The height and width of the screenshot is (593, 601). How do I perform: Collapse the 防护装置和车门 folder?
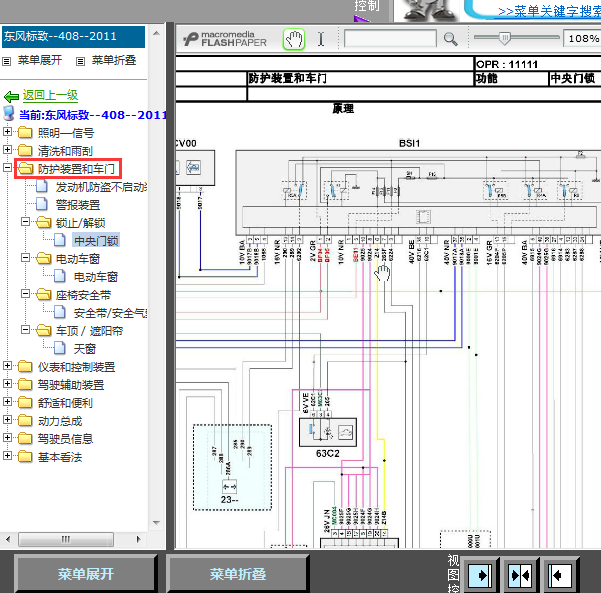pyautogui.click(x=7, y=168)
